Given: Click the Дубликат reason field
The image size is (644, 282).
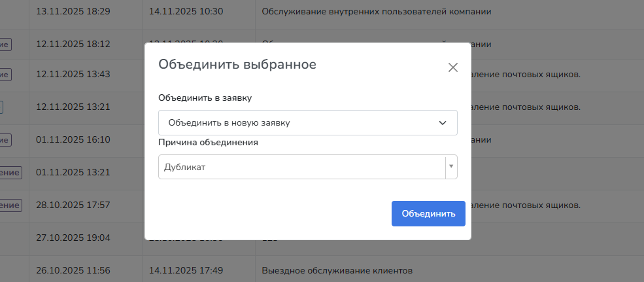Looking at the screenshot, I should tap(301, 167).
